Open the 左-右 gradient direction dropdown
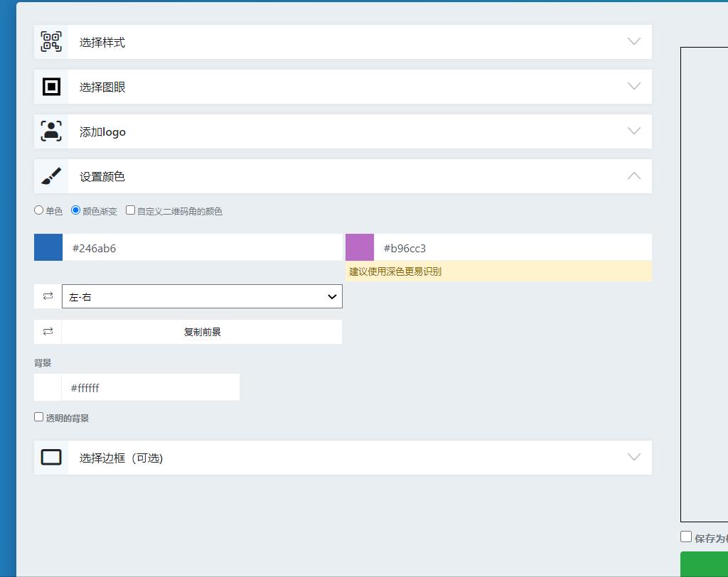Viewport: 728px width, 577px height. tap(202, 296)
